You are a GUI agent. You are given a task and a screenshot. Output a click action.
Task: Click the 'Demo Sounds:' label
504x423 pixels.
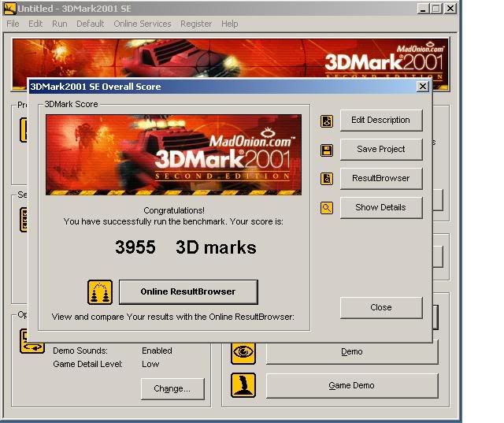[80, 351]
